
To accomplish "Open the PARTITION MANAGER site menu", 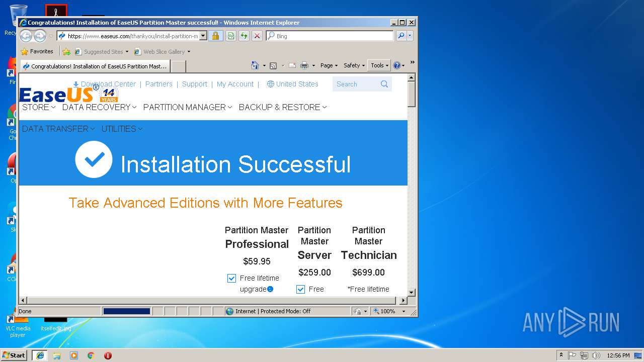I will pyautogui.click(x=188, y=107).
